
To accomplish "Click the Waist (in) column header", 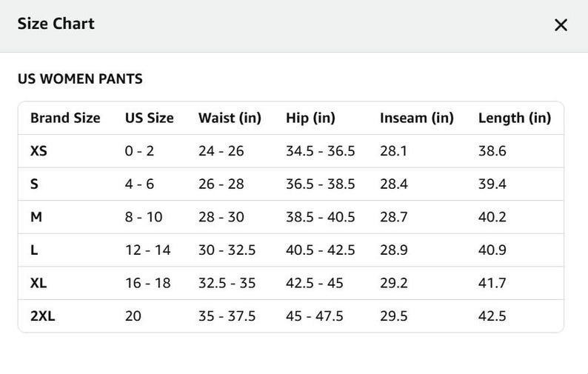I will (230, 118).
